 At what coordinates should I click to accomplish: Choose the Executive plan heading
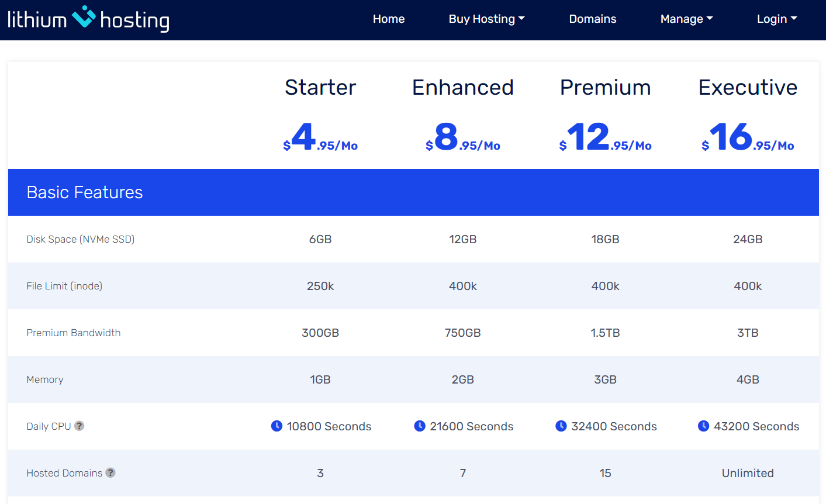(x=748, y=87)
